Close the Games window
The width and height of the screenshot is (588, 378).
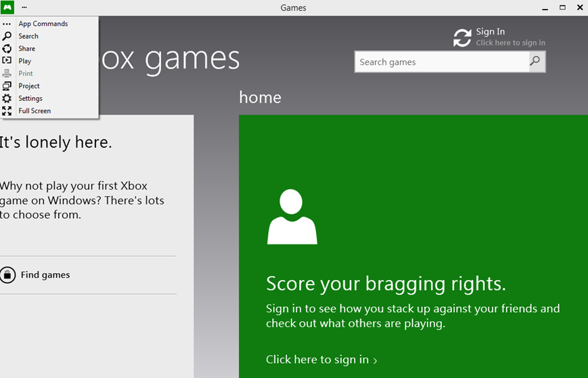click(580, 7)
